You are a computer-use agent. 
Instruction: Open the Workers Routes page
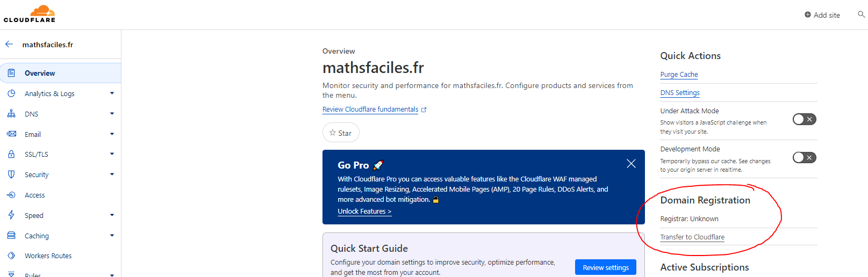[48, 256]
